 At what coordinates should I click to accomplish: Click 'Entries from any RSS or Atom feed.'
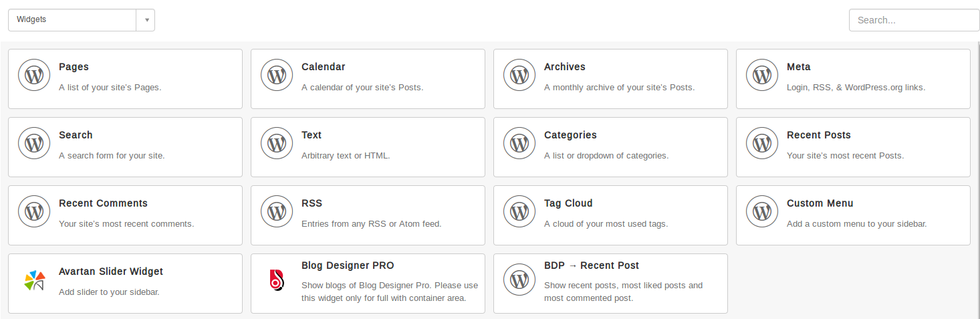(372, 223)
